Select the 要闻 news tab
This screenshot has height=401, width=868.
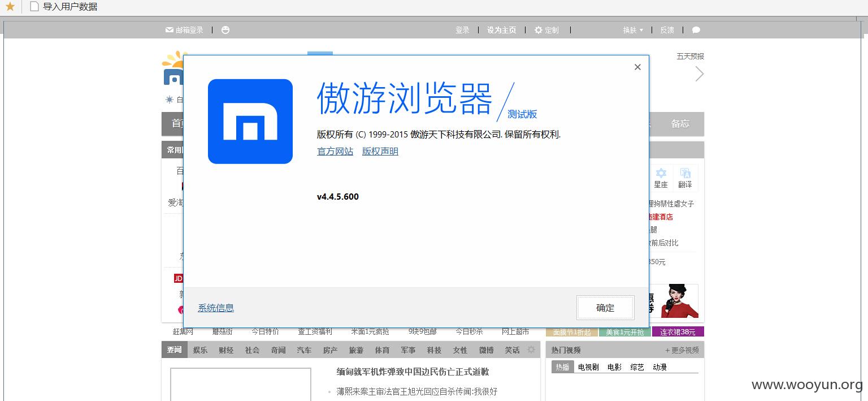pos(174,350)
